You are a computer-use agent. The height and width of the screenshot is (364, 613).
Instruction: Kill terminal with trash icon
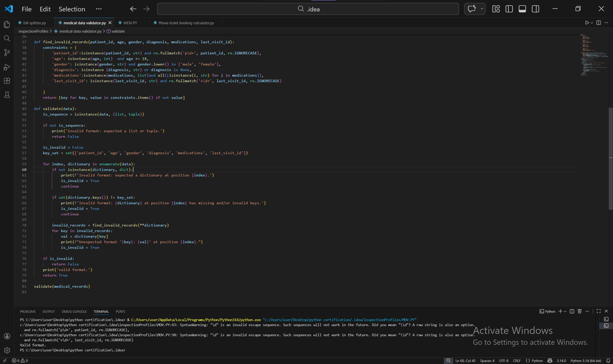[x=580, y=311]
